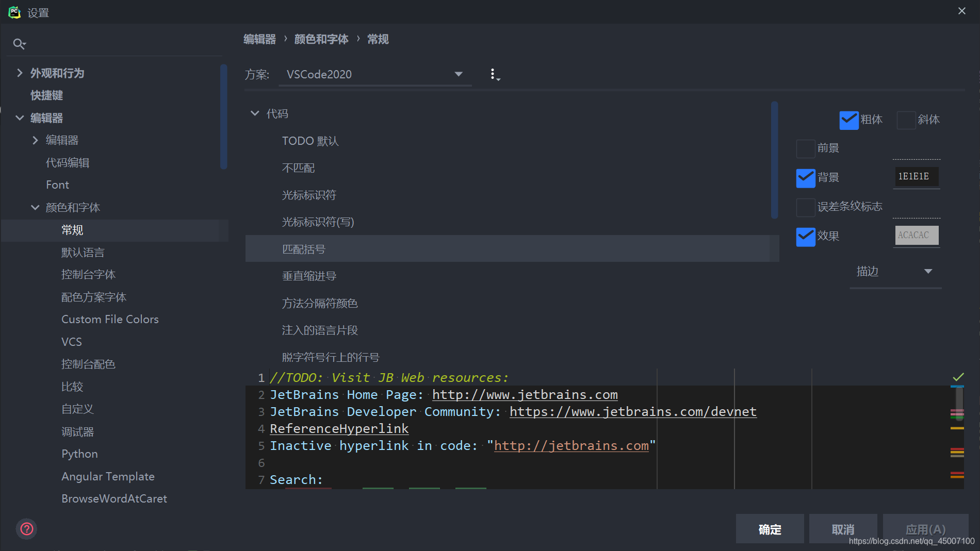Click the green checkmark inspection indicator
The height and width of the screenshot is (551, 980).
(958, 377)
